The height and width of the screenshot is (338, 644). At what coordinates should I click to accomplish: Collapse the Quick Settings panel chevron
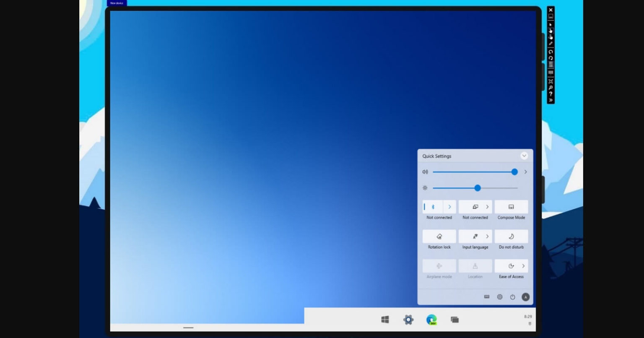click(x=524, y=156)
